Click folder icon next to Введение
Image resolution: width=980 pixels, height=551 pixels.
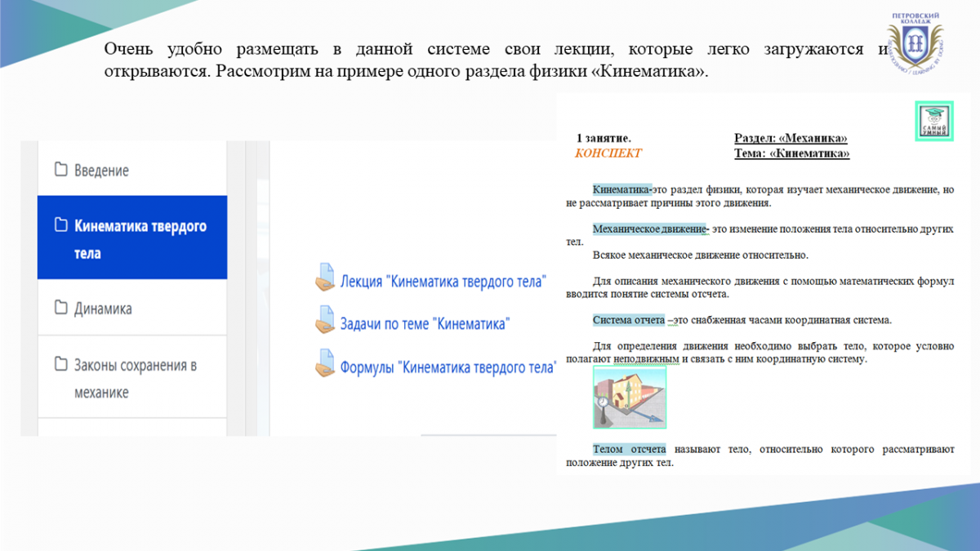coord(60,170)
